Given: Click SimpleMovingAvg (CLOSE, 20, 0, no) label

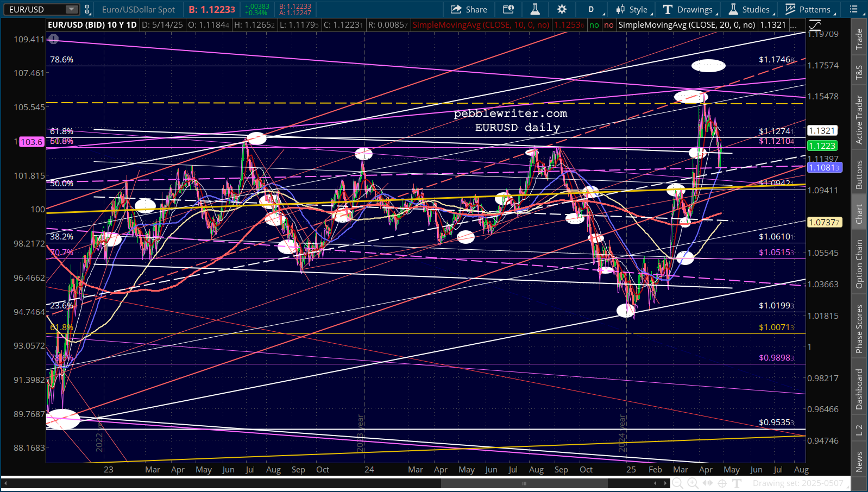Looking at the screenshot, I should tap(687, 24).
